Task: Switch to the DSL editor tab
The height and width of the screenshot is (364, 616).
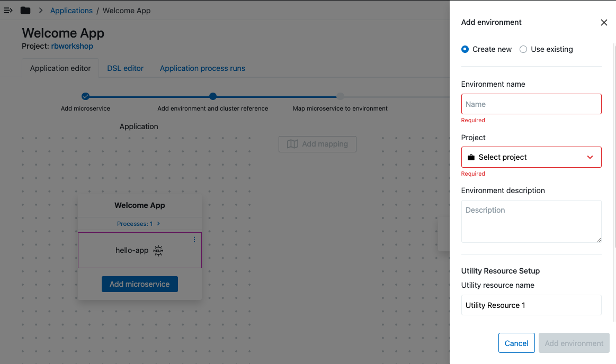Action: pyautogui.click(x=126, y=68)
